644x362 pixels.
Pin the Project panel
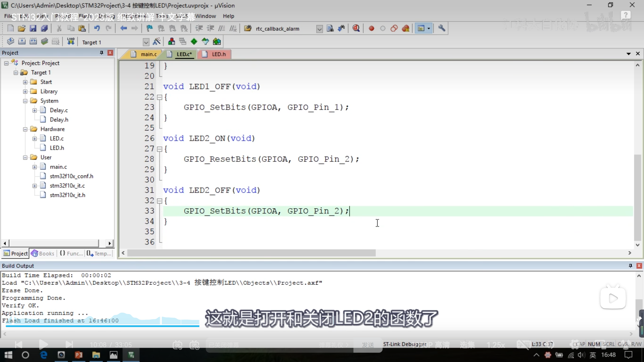click(x=101, y=53)
